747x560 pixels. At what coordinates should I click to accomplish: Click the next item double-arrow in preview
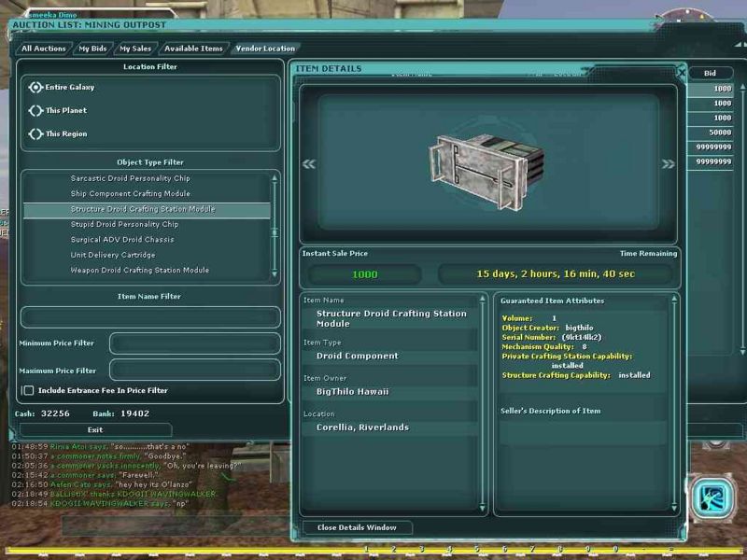(x=668, y=164)
